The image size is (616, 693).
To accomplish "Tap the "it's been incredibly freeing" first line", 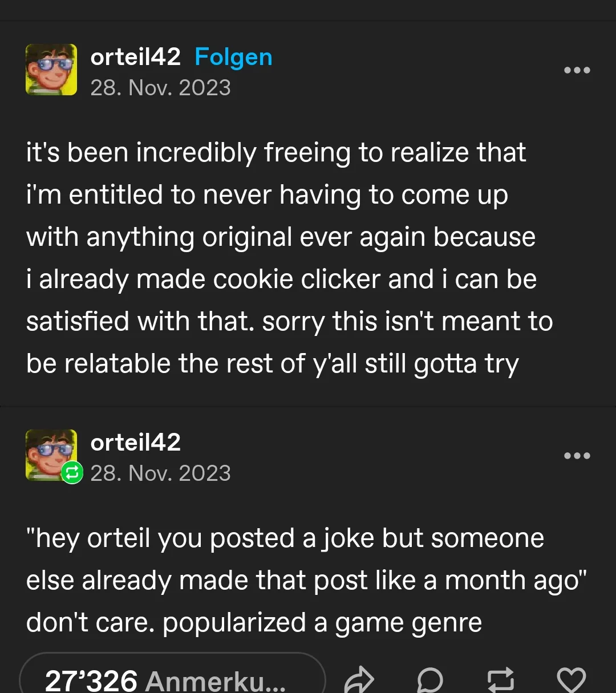I will point(276,153).
